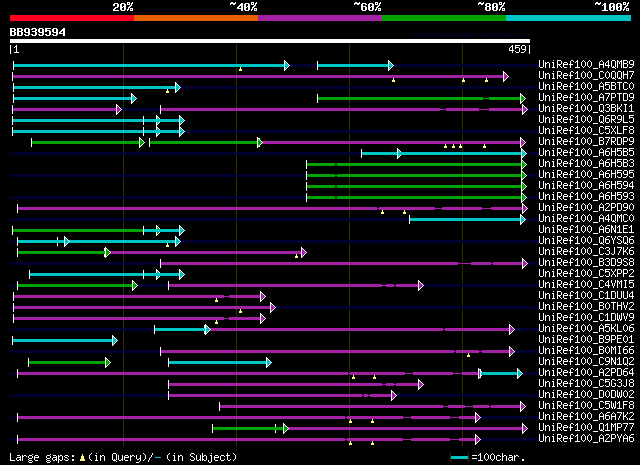Click the UniRef100_Q3BKI1 hit label
This screenshot has width=640, height=465.
pyautogui.click(x=586, y=108)
